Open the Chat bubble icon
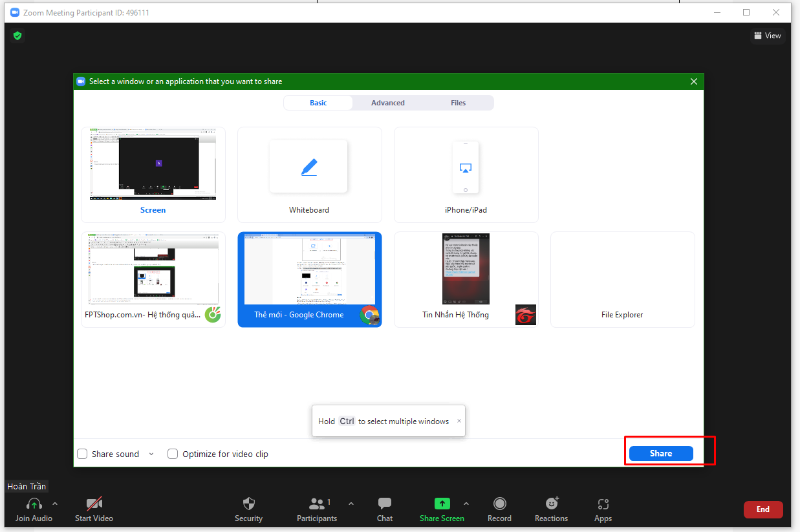The height and width of the screenshot is (532, 800). tap(384, 504)
